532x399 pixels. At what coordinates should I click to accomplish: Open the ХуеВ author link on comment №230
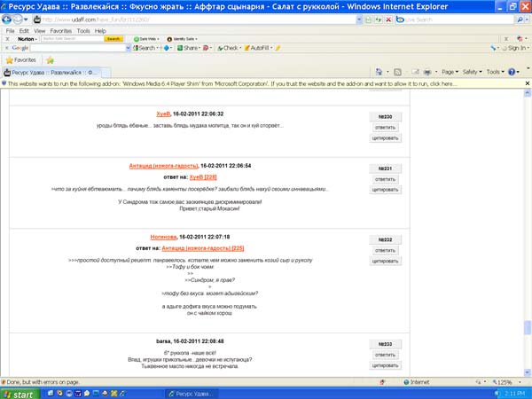[163, 114]
